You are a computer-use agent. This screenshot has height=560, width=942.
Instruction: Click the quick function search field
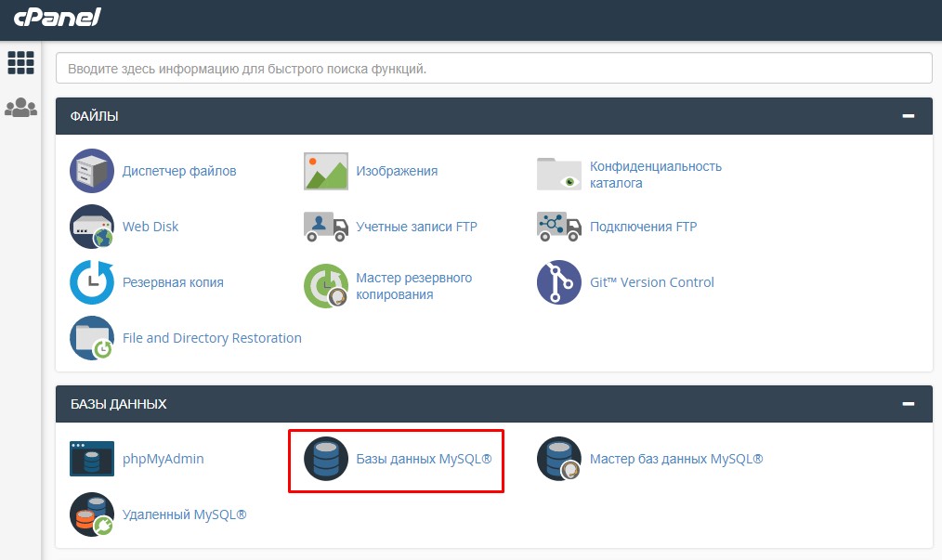point(494,68)
